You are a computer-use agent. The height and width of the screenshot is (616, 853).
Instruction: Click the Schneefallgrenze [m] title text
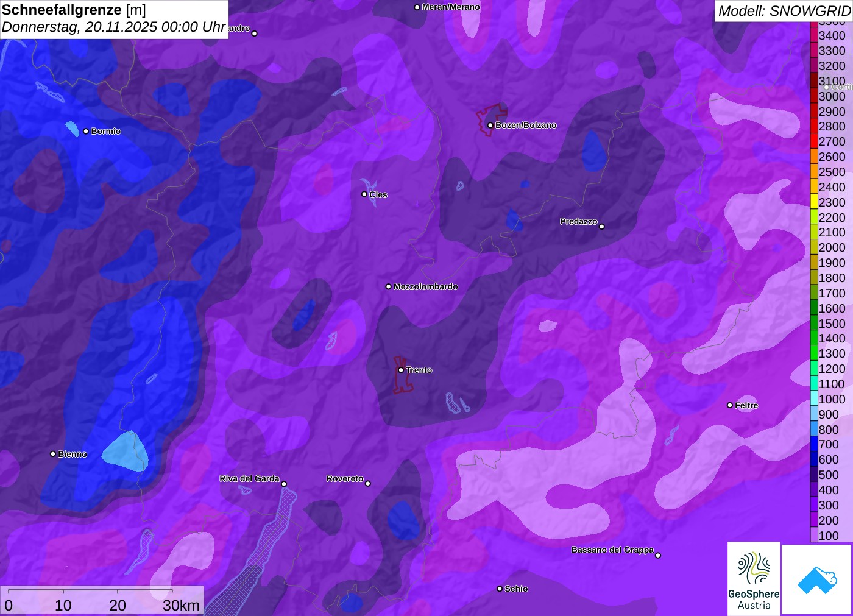click(x=74, y=10)
